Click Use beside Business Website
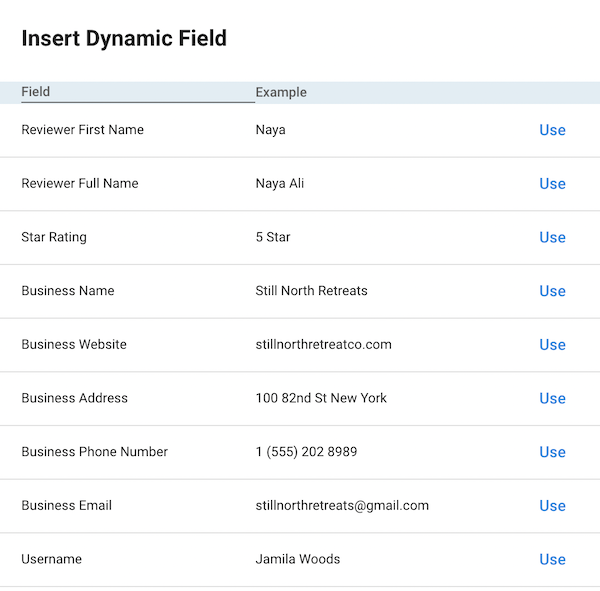 pos(552,345)
